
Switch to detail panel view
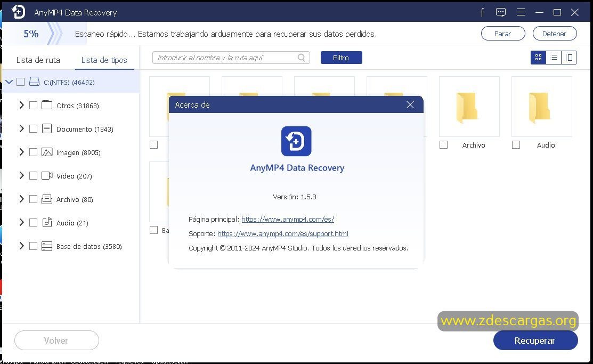[x=569, y=58]
